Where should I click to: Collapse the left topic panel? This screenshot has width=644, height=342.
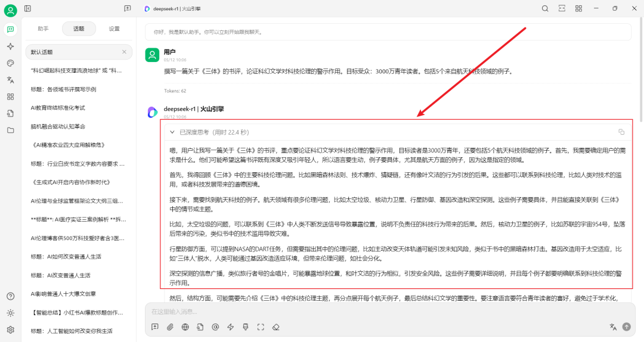[x=27, y=8]
